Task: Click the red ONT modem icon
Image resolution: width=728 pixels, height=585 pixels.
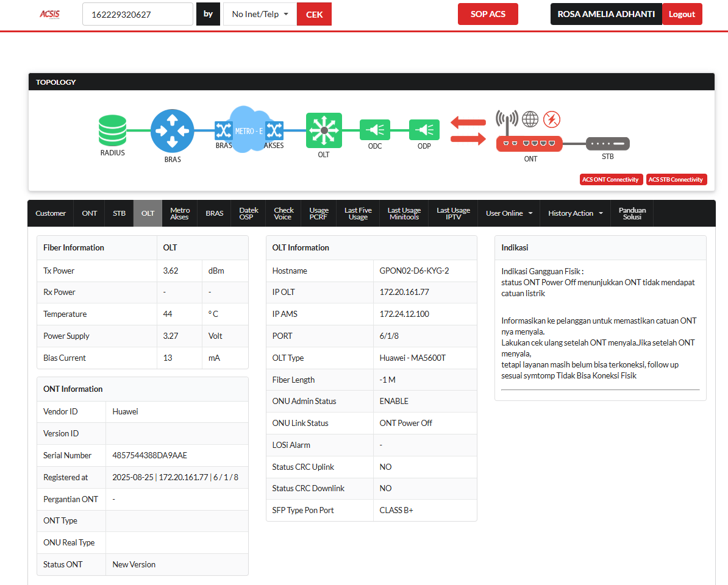Action: pyautogui.click(x=529, y=144)
